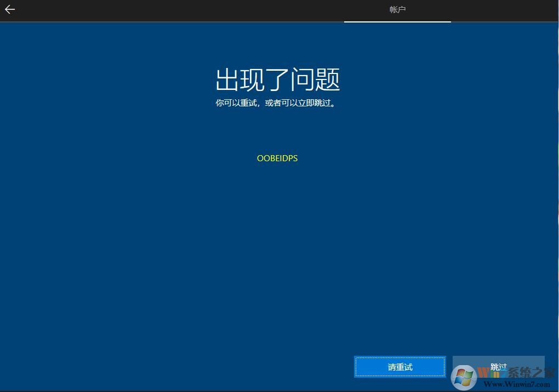Screen dimensions: 559x392
Task: Click the blank blue area left of 请重试
Action: (219, 367)
